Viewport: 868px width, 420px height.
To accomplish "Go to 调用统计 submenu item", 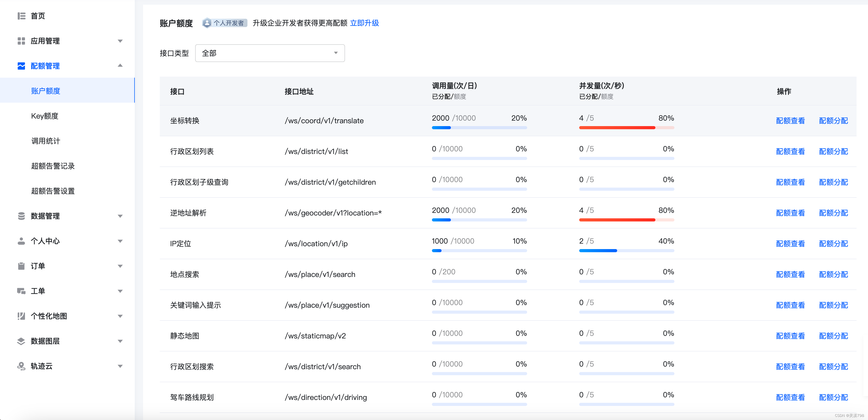I will pyautogui.click(x=46, y=141).
